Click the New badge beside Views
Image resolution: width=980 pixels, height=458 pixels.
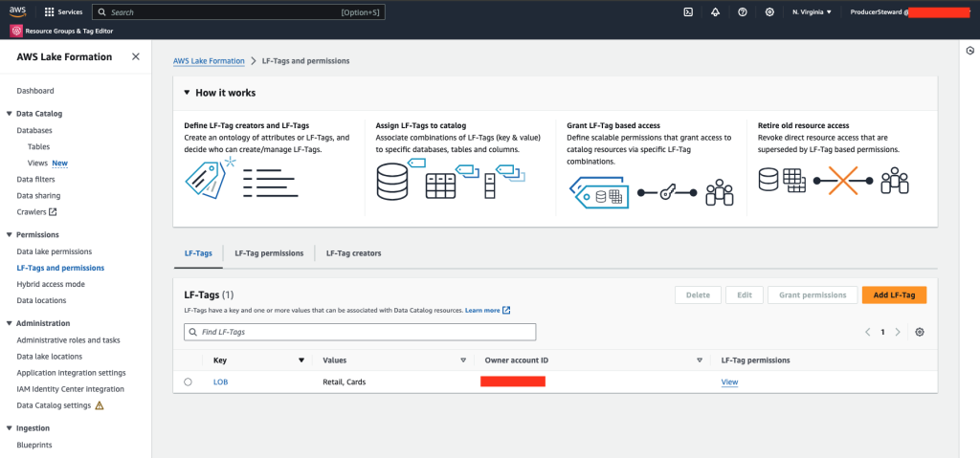click(x=60, y=164)
